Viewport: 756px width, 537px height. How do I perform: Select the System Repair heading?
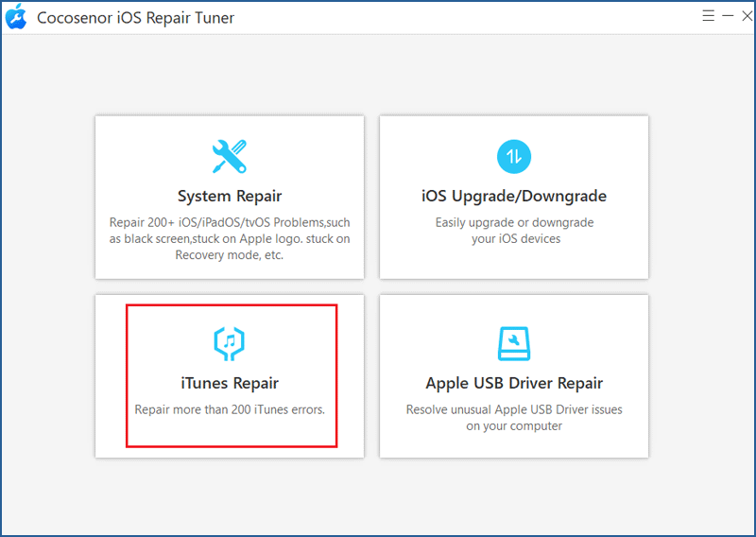pyautogui.click(x=230, y=196)
